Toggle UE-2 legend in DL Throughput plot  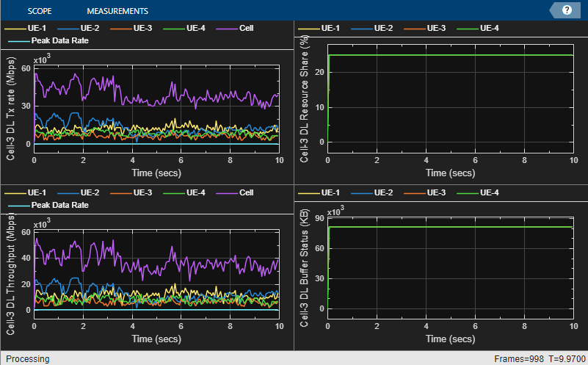pos(79,192)
